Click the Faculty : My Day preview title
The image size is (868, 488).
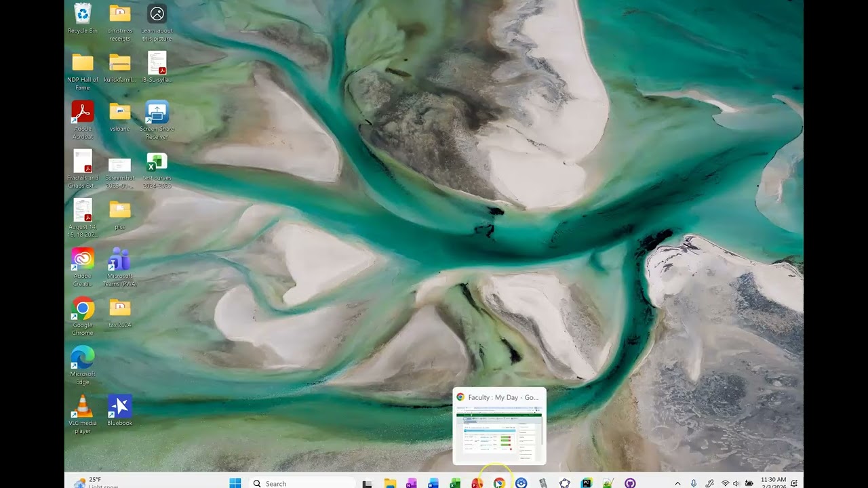[x=503, y=397]
